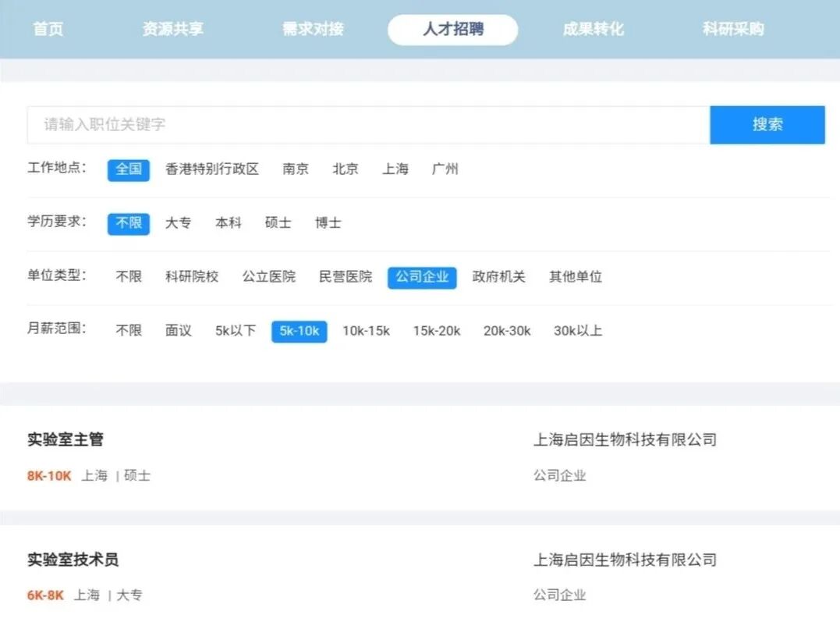
Task: Select the 成果转化 menu item
Action: (592, 28)
